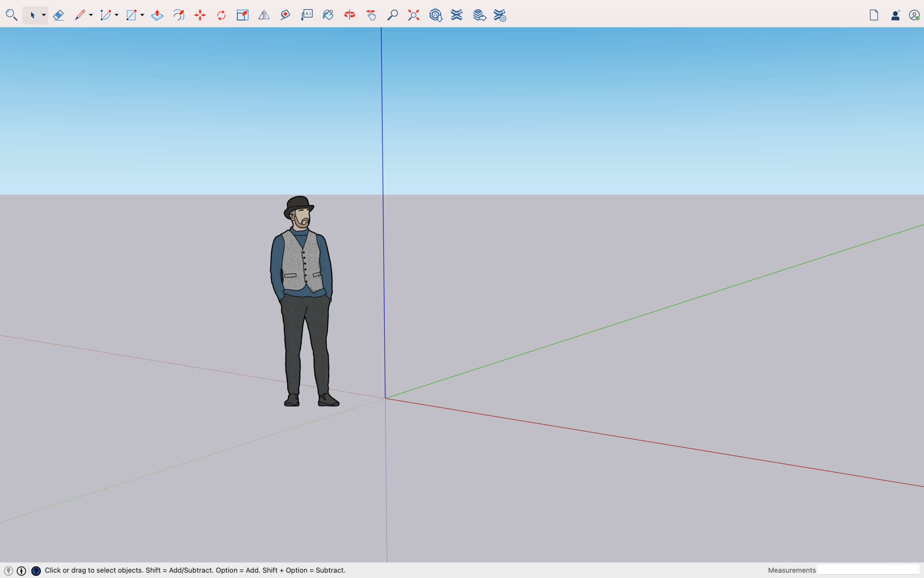Pick the Rotate tool
Image resolution: width=924 pixels, height=578 pixels.
(222, 15)
